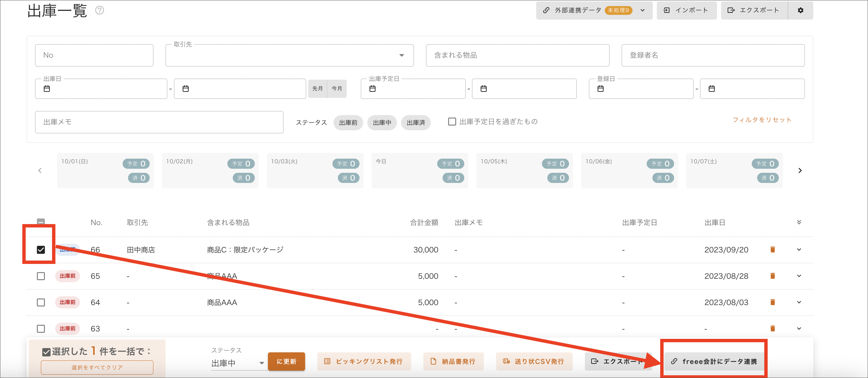Click trash icon for row 64
This screenshot has width=868, height=378.
click(x=772, y=302)
